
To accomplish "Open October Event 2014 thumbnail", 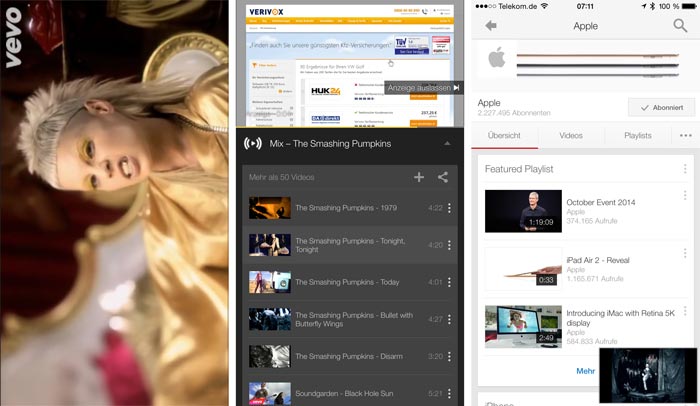I will (x=523, y=211).
